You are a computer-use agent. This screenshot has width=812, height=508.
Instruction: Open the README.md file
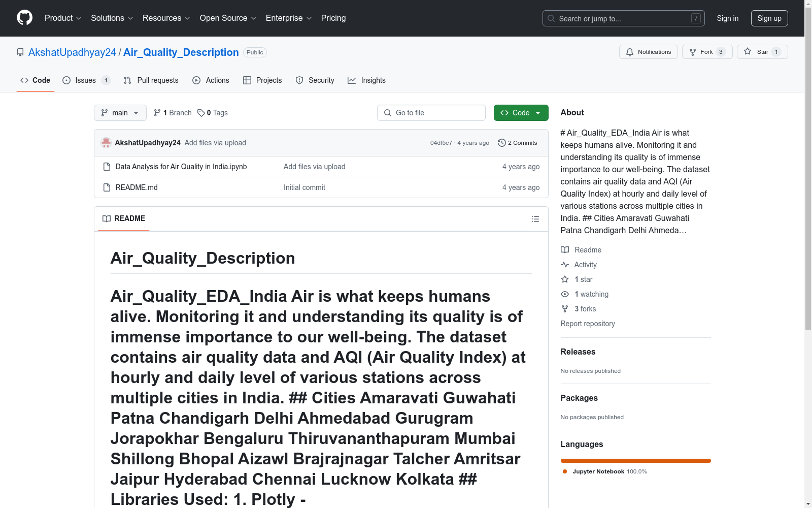pos(137,187)
